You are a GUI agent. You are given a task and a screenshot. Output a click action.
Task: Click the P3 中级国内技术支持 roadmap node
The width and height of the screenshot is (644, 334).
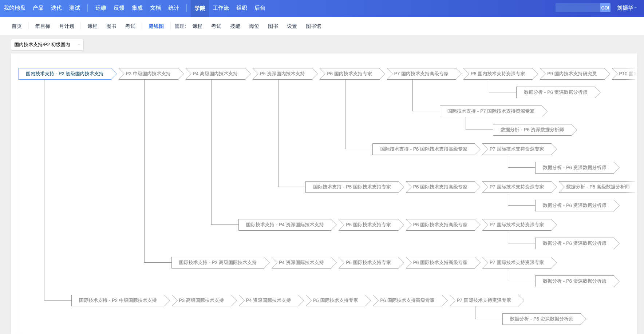[x=151, y=74]
